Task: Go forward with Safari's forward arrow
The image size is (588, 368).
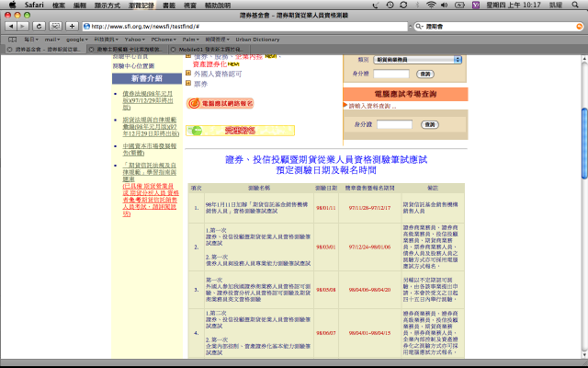Action: tap(23, 27)
